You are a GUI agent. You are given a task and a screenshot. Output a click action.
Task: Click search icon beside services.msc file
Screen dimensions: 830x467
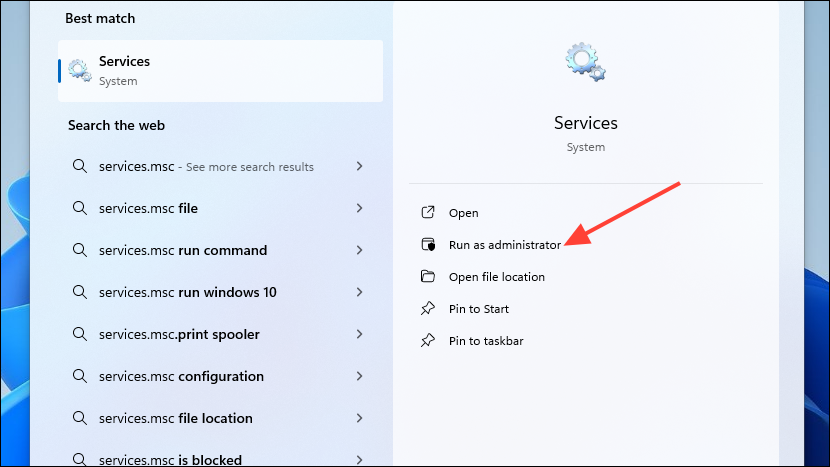[80, 209]
